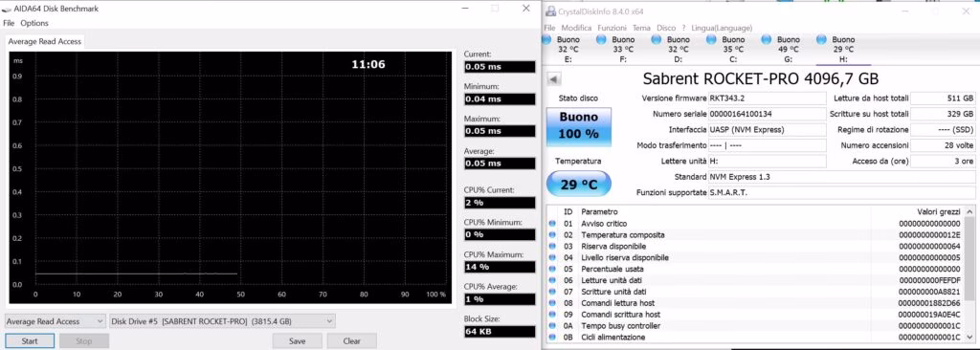Click raw value 0000001882D66
The height and width of the screenshot is (350, 980).
tap(928, 303)
